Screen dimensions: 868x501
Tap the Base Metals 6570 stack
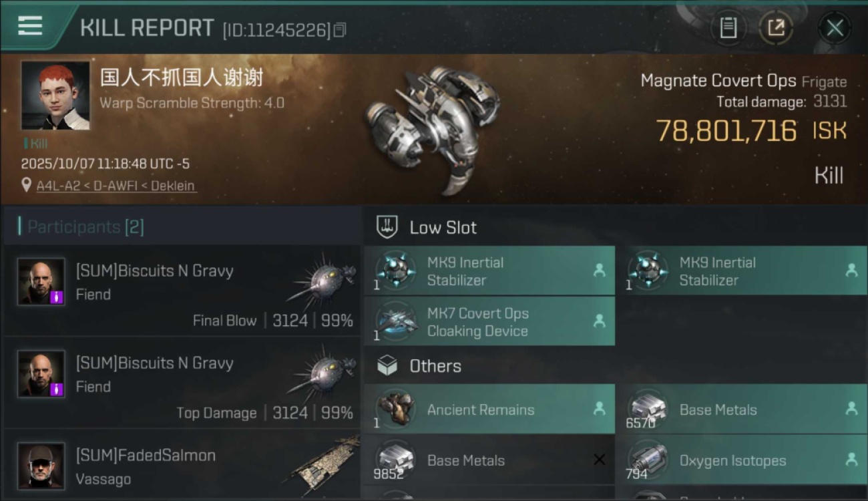pyautogui.click(x=740, y=409)
